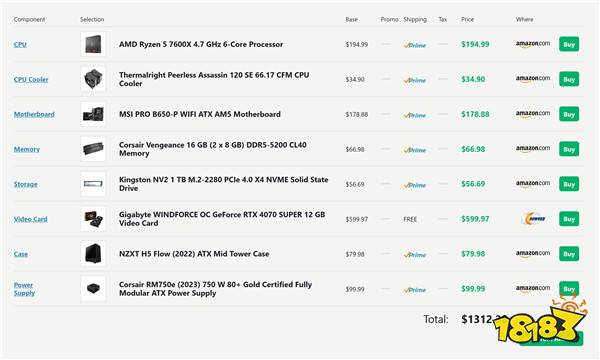
Task: Click the green $599.97 price
Action: pyautogui.click(x=475, y=219)
